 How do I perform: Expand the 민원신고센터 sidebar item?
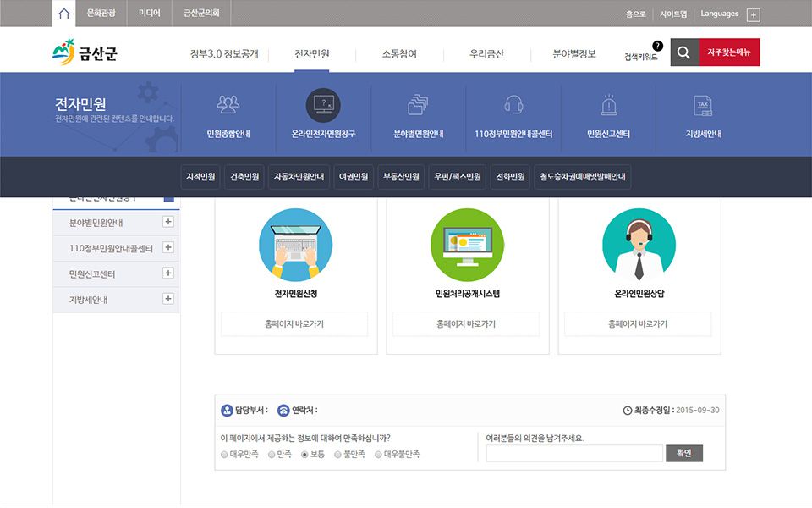[x=168, y=273]
